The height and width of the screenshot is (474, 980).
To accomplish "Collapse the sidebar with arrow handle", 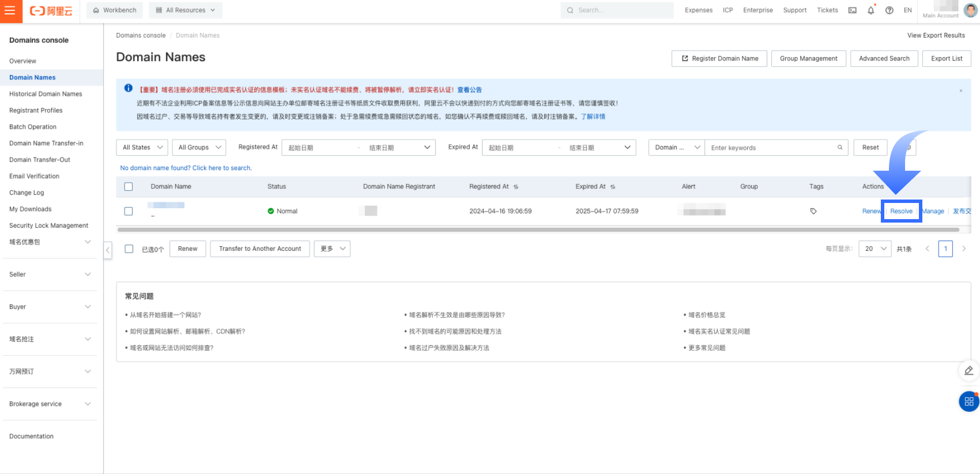I will (x=108, y=250).
